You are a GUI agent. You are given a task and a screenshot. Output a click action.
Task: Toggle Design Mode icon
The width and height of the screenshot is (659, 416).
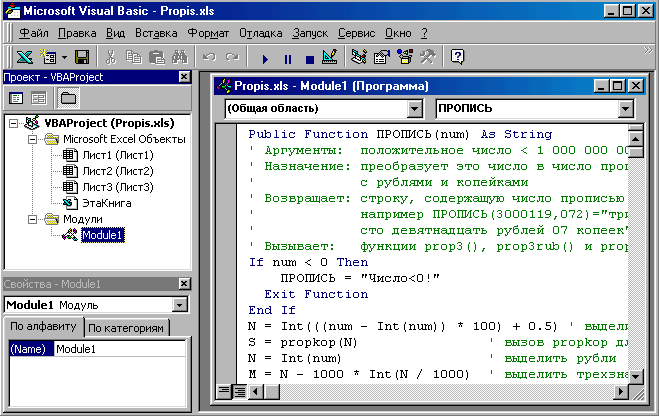click(x=330, y=57)
